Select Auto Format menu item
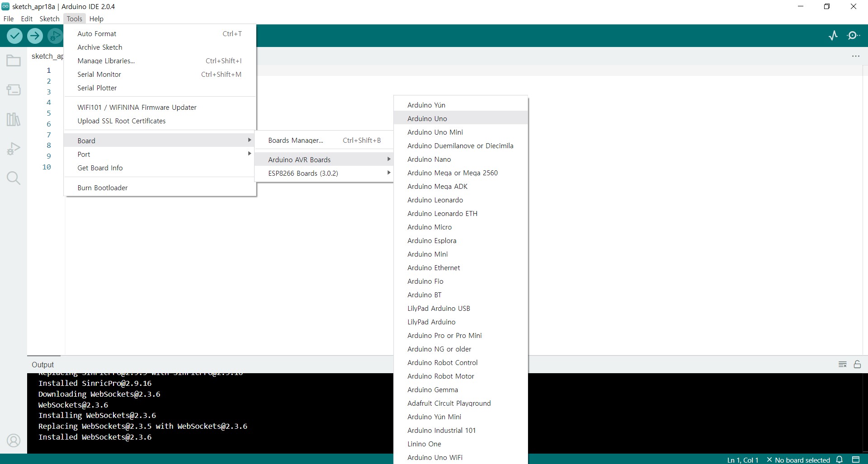 point(160,33)
